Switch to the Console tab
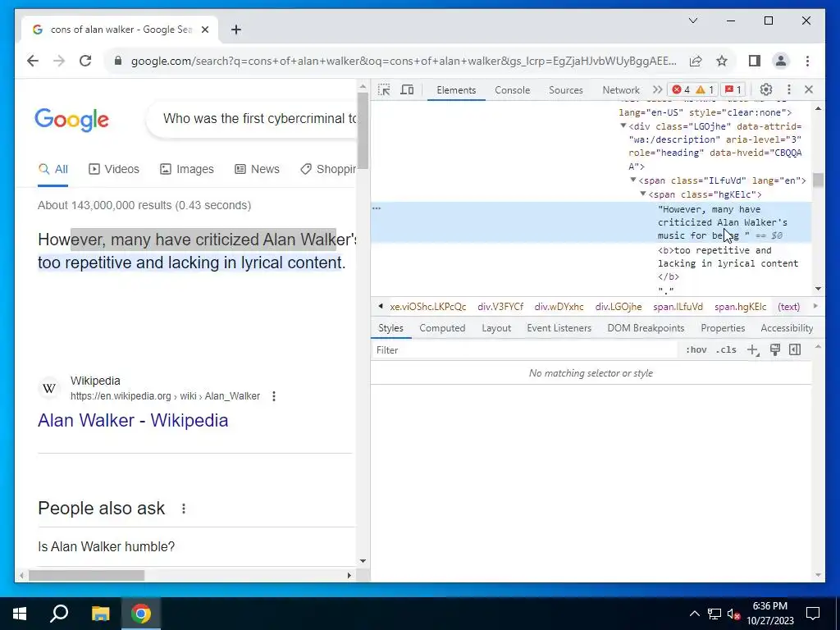 512,90
